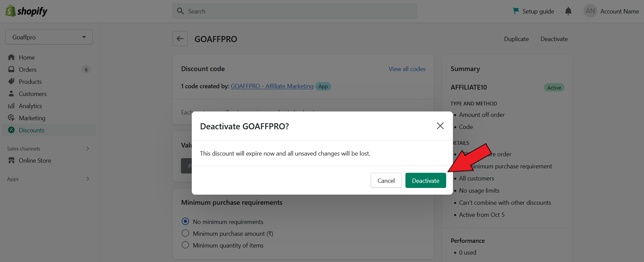Click the Search input field
Image resolution: width=644 pixels, height=262 pixels.
tap(295, 11)
